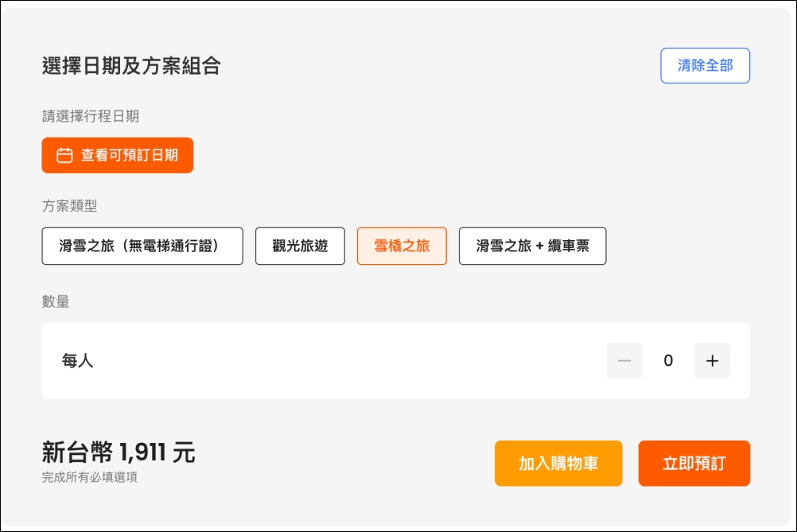Click the 數量 section label

tap(56, 301)
